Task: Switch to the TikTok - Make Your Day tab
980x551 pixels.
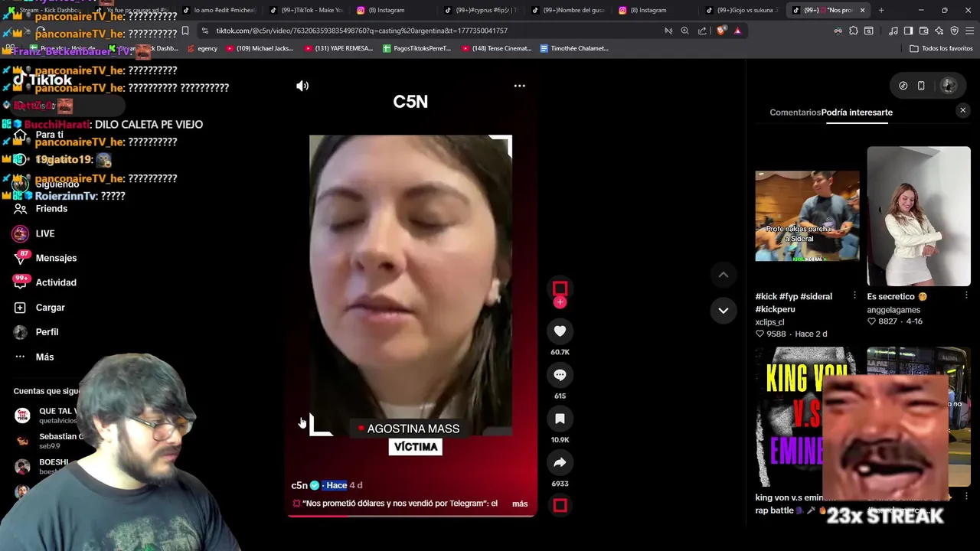Action: (307, 10)
